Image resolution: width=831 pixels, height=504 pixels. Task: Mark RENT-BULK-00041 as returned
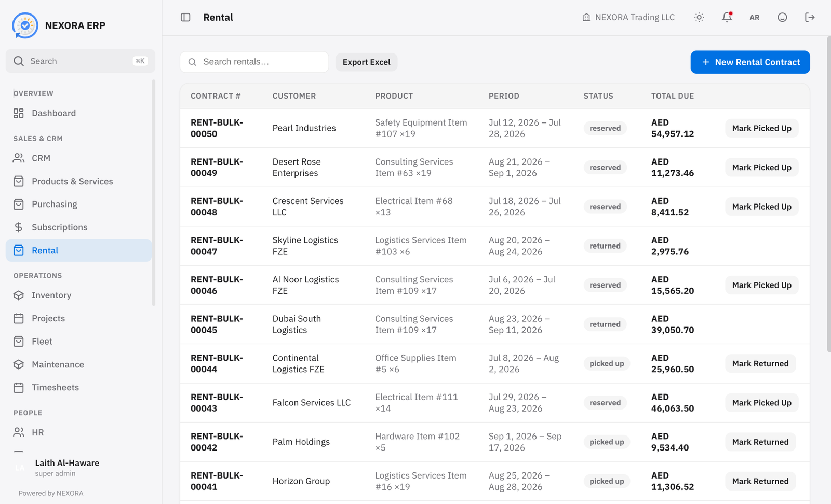pyautogui.click(x=760, y=481)
